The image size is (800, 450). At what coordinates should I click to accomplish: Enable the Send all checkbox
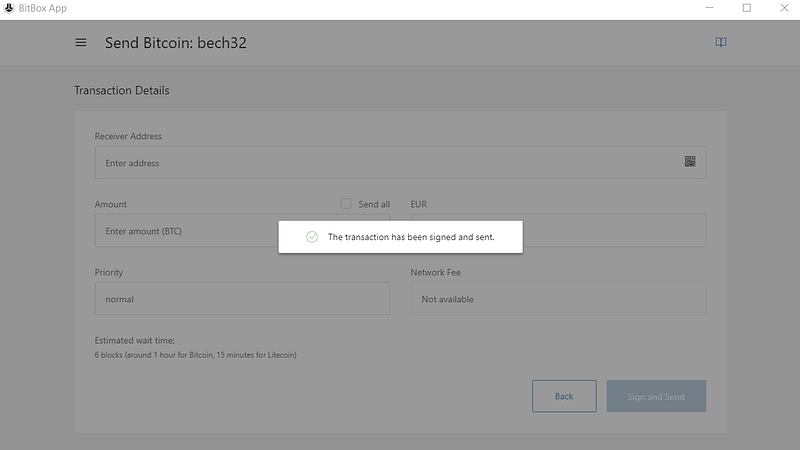(x=346, y=204)
